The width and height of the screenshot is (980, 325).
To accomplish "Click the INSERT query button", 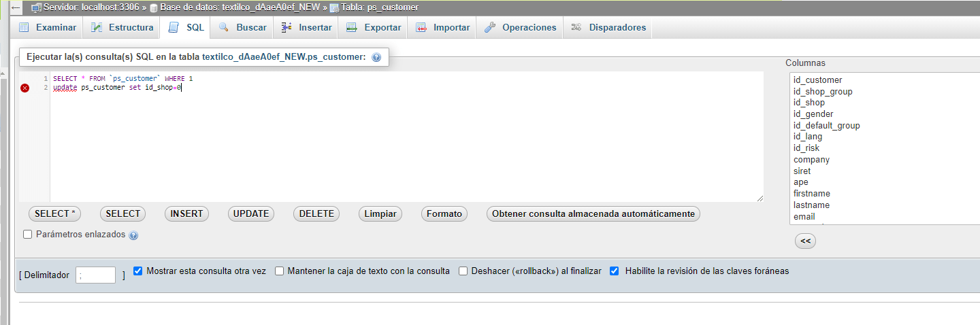I will [186, 213].
